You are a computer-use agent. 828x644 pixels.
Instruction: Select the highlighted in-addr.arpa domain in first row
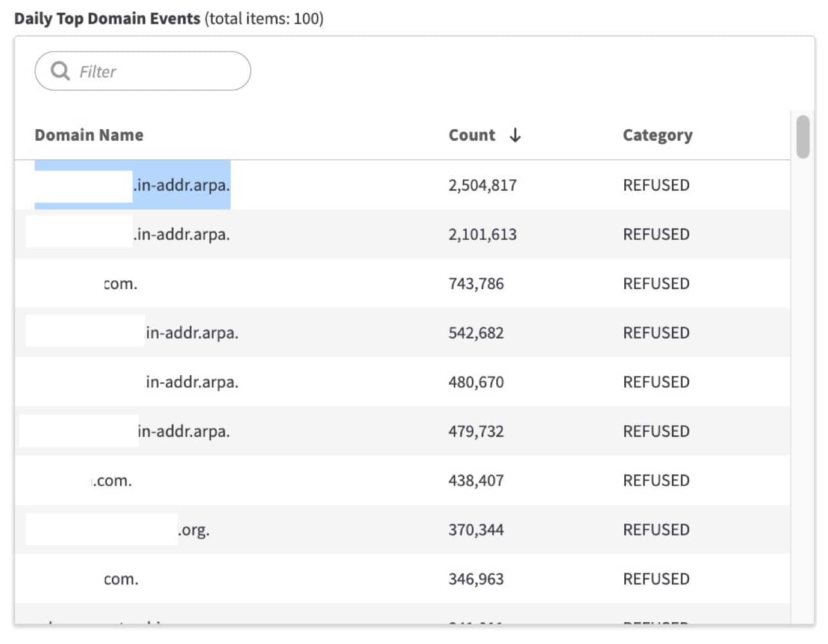[181, 185]
